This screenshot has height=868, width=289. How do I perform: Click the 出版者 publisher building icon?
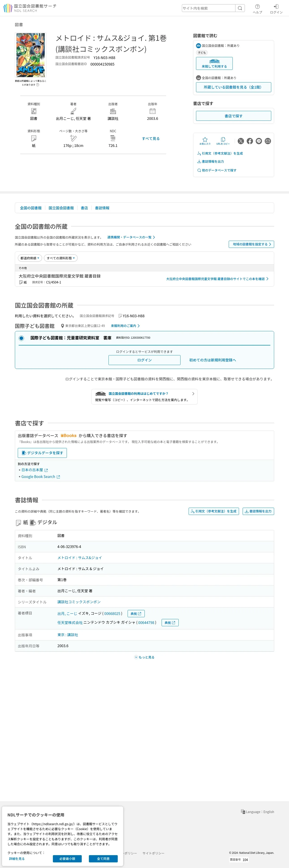(113, 111)
